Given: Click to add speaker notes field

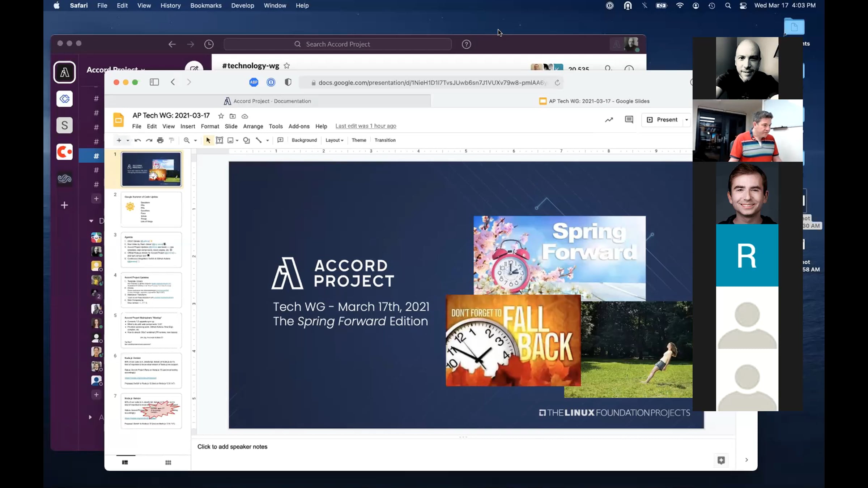Looking at the screenshot, I should 232,447.
